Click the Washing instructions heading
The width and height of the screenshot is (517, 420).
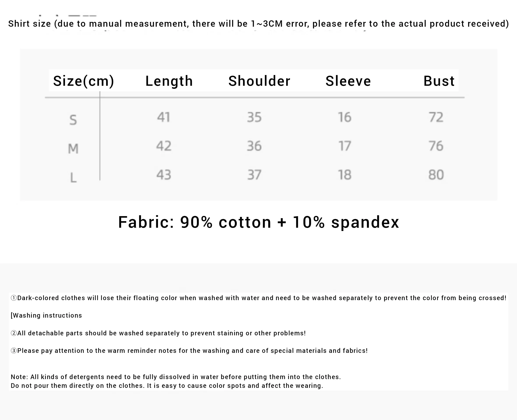pyautogui.click(x=46, y=315)
